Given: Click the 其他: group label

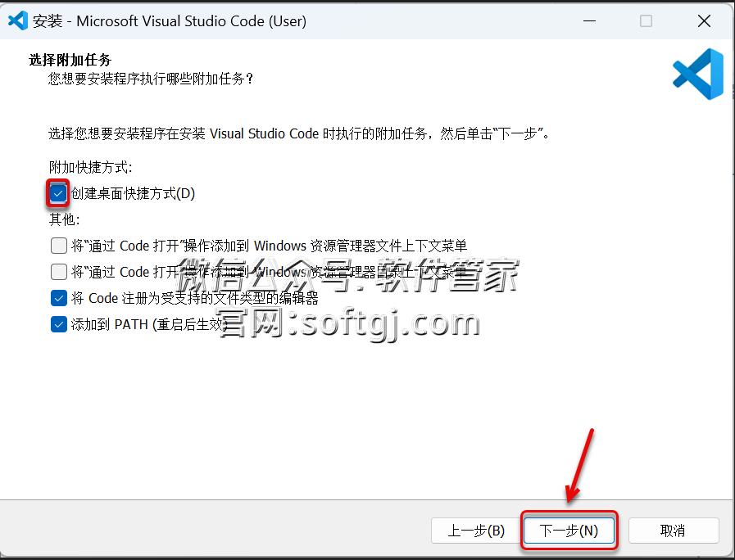Looking at the screenshot, I should (x=65, y=219).
